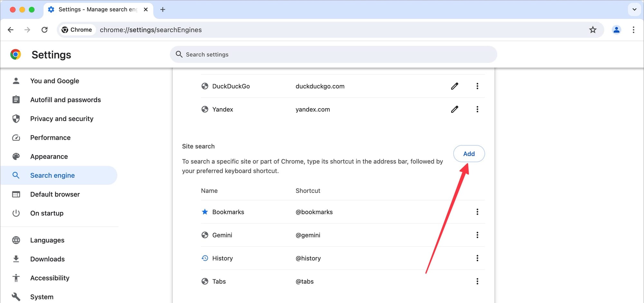
Task: Go to Privacy and security
Action: pos(59,119)
